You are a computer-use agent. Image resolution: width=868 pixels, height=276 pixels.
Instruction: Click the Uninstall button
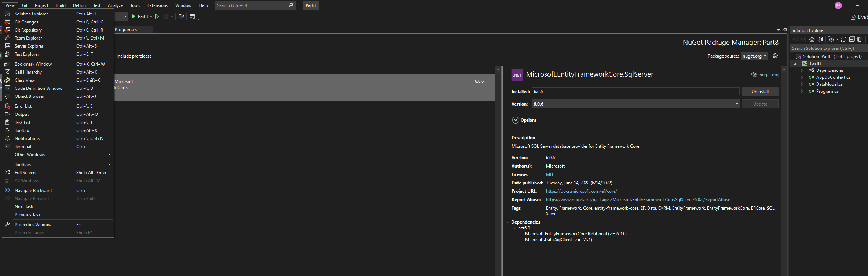pos(760,92)
